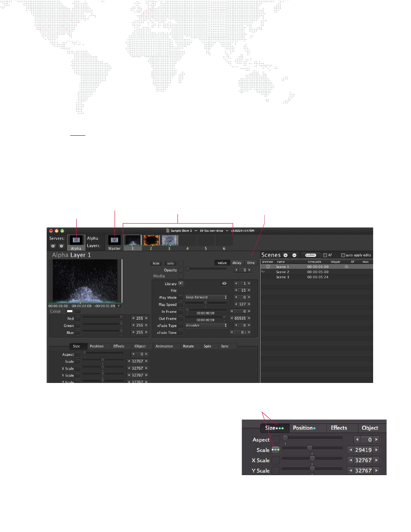
Task: Tick the Aspect parameter select box in main window
Action: click(78, 354)
